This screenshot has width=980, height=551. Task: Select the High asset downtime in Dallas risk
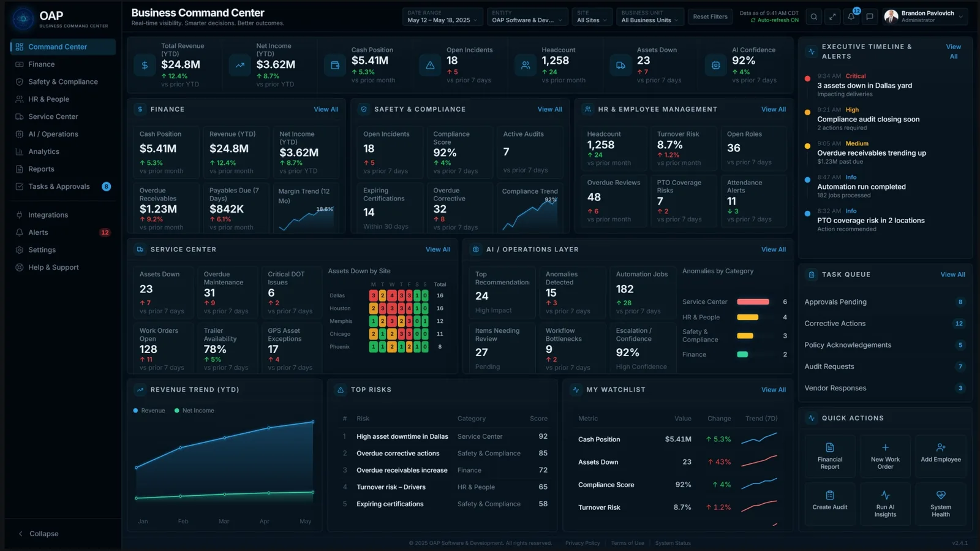[445, 436]
